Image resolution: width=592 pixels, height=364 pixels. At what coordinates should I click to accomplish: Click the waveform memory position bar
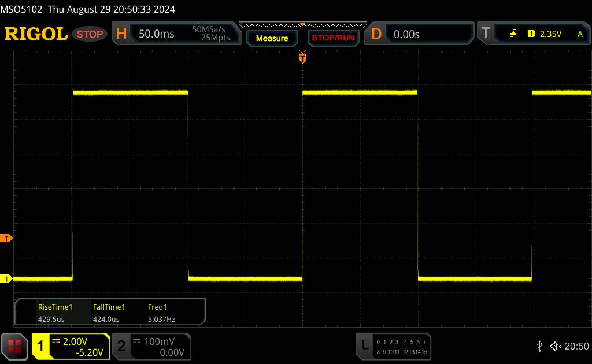(303, 25)
